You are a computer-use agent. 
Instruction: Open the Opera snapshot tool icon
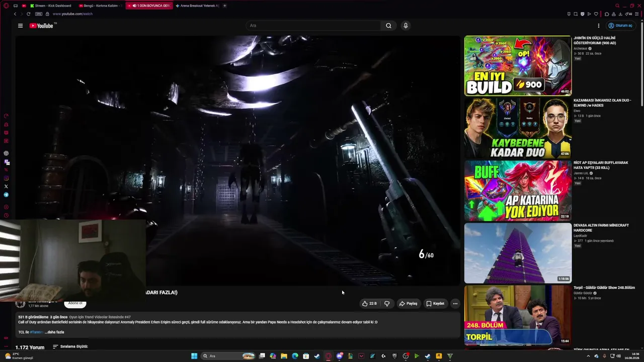point(576,14)
